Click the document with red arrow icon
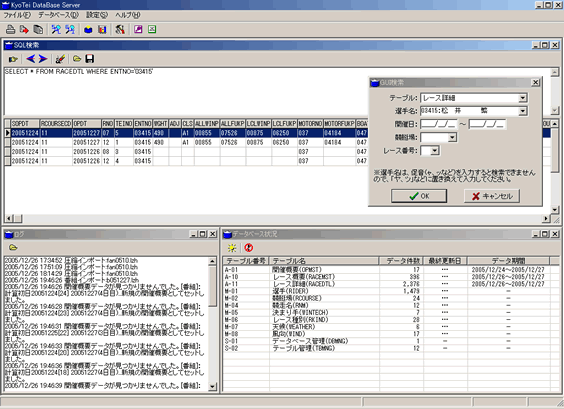The width and height of the screenshot is (564, 409). tap(24, 29)
